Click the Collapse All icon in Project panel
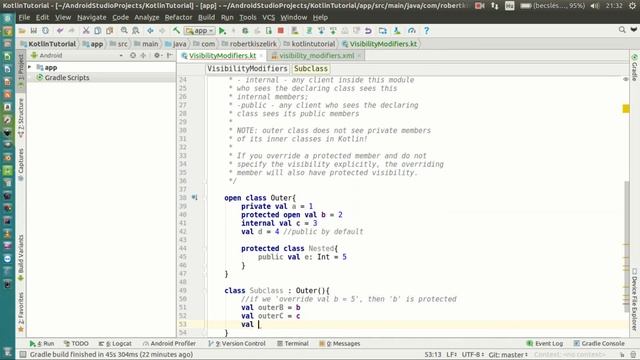Image resolution: width=640 pixels, height=360 pixels. click(143, 55)
